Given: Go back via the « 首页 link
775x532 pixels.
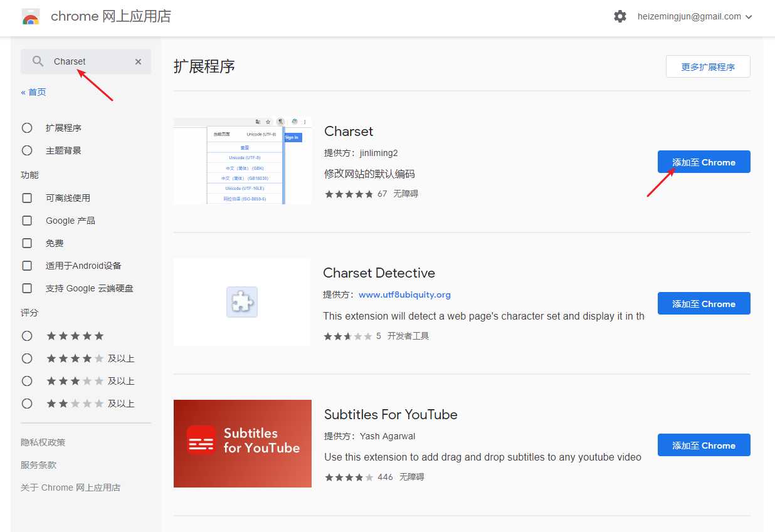Looking at the screenshot, I should coord(33,92).
